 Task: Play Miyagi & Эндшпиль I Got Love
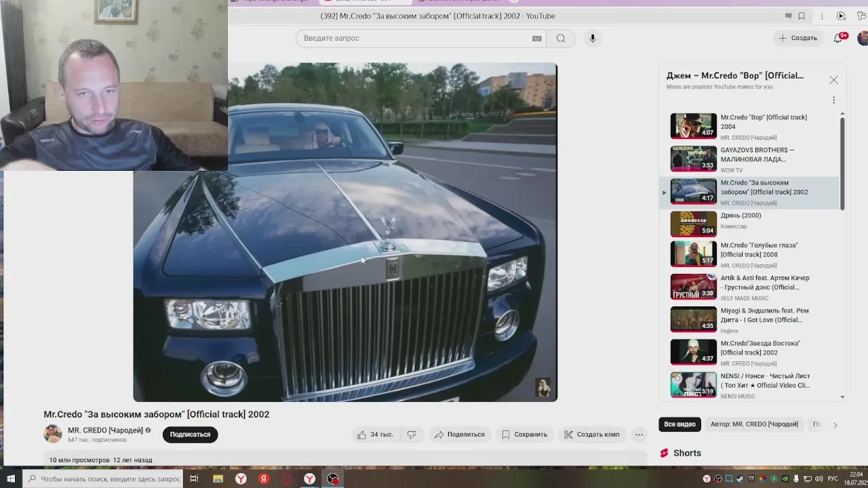tap(749, 319)
